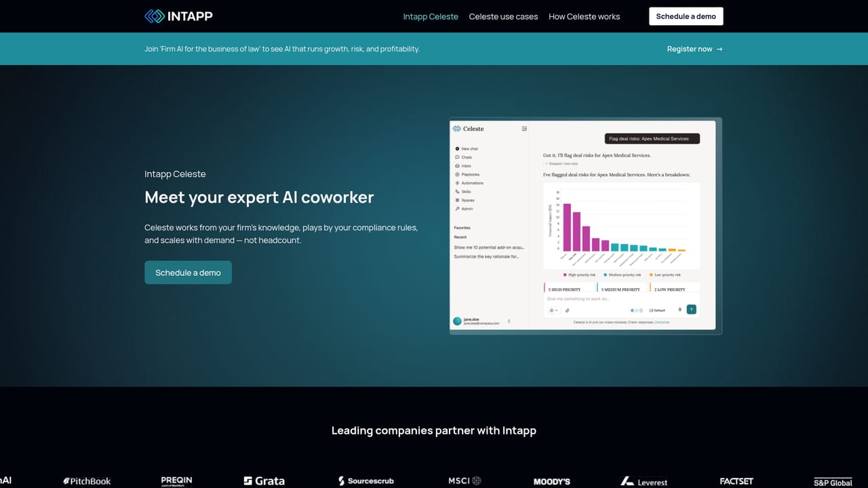Select the 5 MEDIUM PRIORITY card
Image resolution: width=868 pixels, height=488 pixels.
coord(622,288)
